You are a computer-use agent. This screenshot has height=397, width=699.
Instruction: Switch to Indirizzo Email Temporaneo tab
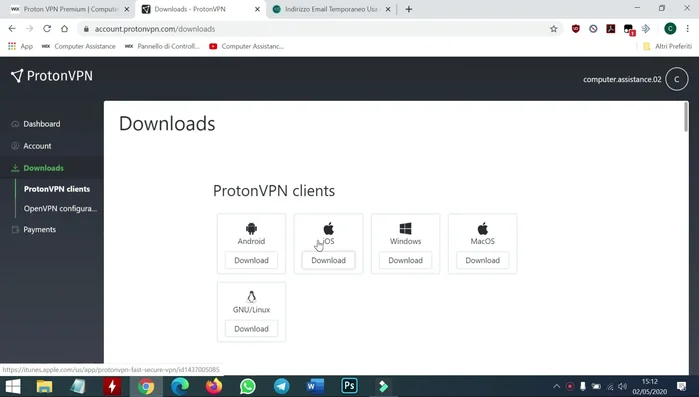click(x=331, y=9)
